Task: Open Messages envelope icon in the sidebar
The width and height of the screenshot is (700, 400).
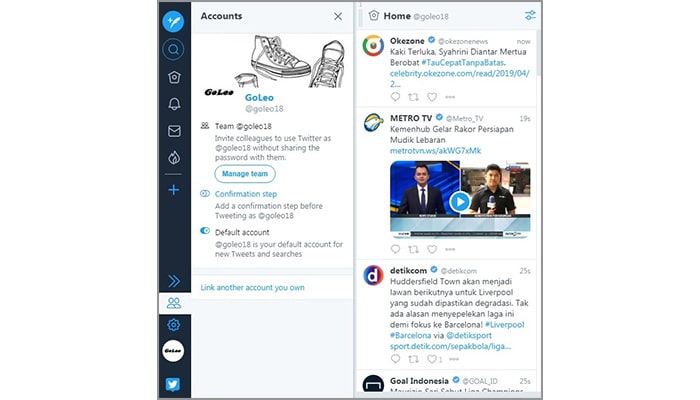Action: point(174,131)
